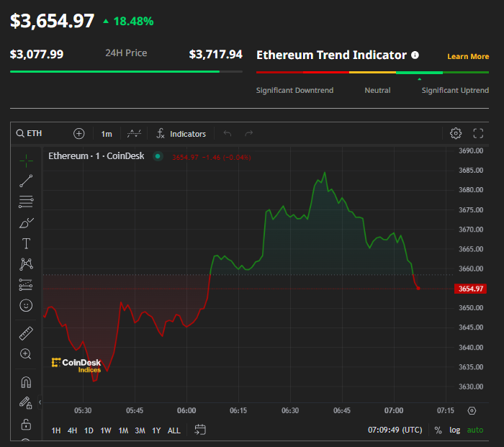Enter fullscreen chart mode
This screenshot has width=504, height=447.
(478, 133)
